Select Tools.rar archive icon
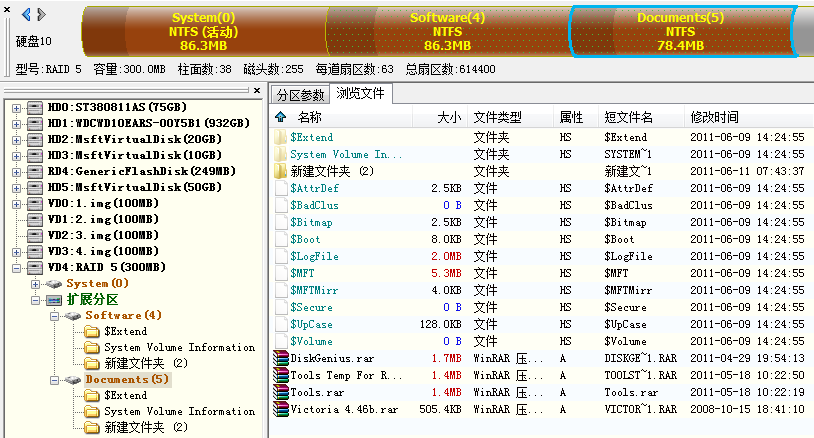The image size is (814, 438). pyautogui.click(x=281, y=392)
